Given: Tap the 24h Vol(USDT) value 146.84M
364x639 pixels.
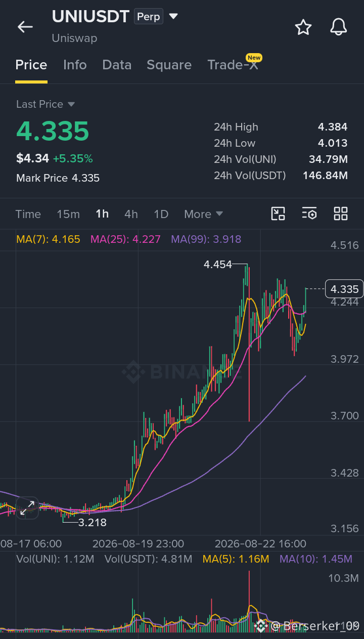Looking at the screenshot, I should [x=325, y=176].
